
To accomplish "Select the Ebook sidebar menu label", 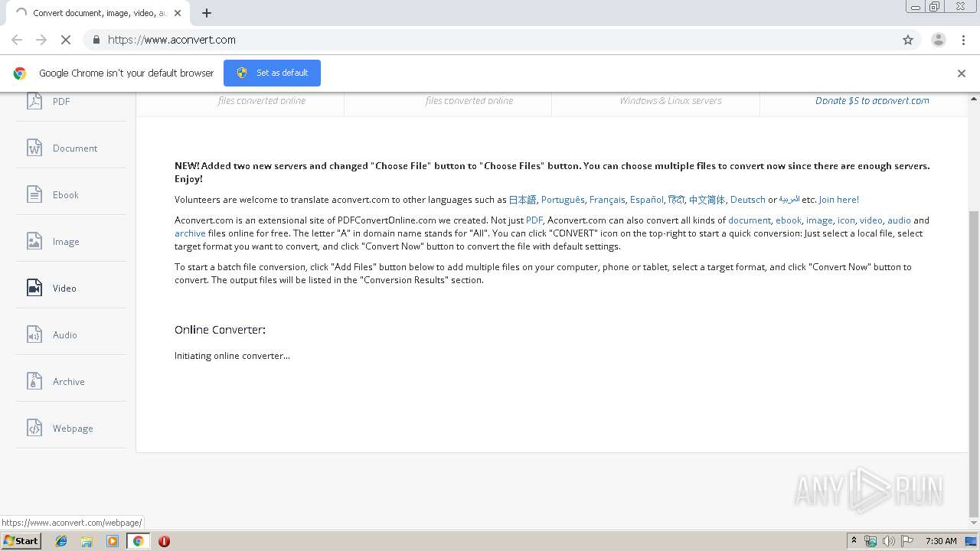I will [66, 195].
